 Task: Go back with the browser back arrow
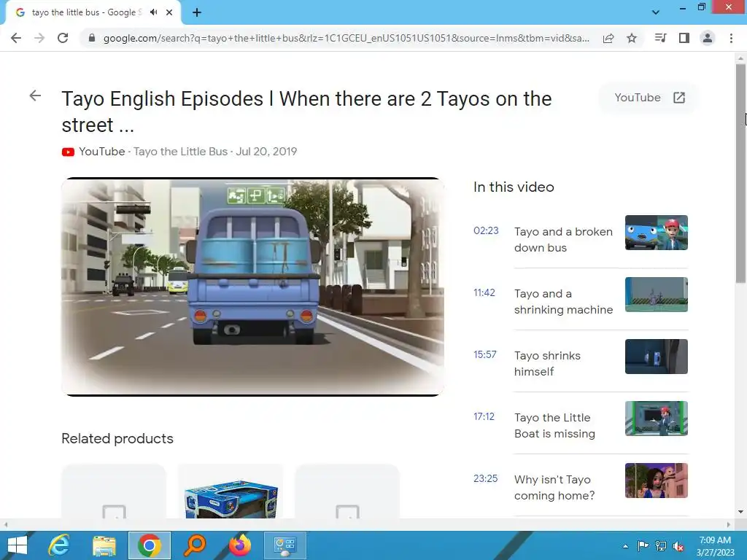(x=16, y=38)
